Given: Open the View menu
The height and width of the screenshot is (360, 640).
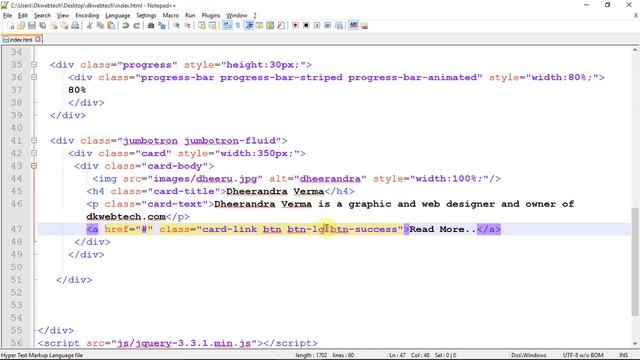Looking at the screenshot, I should [x=62, y=16].
